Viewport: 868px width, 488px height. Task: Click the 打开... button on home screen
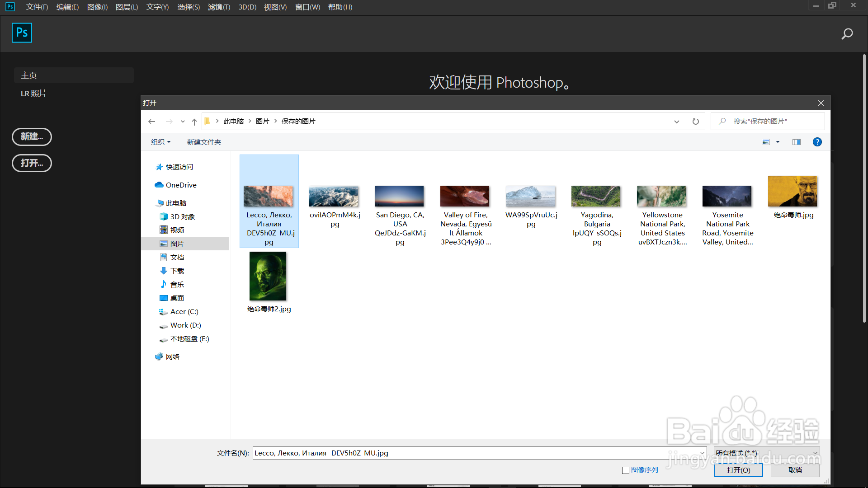32,163
